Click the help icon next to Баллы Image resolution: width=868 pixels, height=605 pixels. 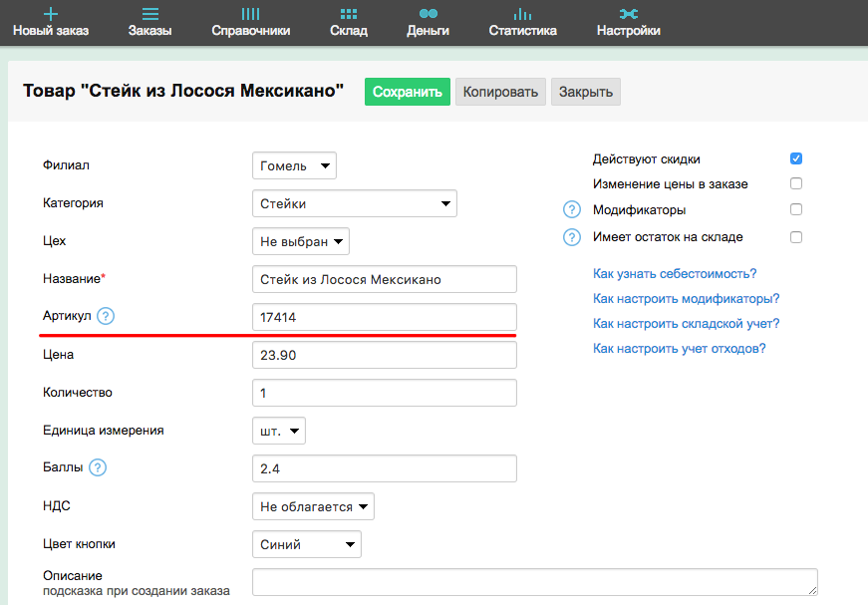coord(98,467)
